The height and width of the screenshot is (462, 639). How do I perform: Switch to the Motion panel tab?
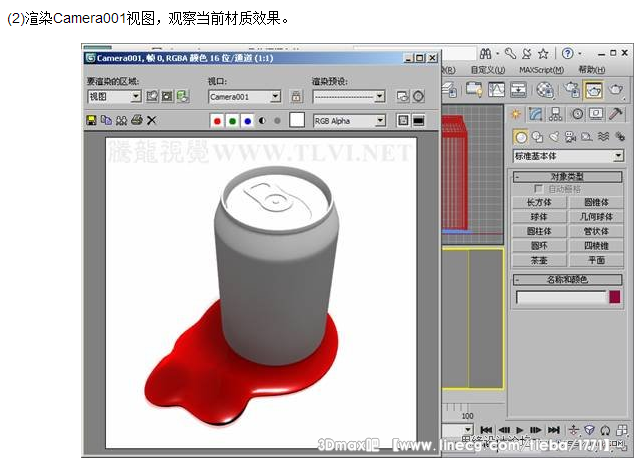coord(577,114)
